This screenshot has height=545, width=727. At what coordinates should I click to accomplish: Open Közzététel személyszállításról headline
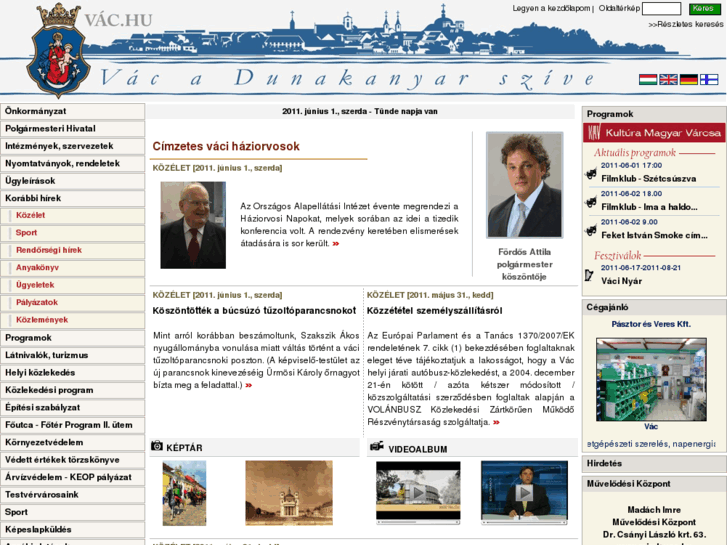click(434, 311)
